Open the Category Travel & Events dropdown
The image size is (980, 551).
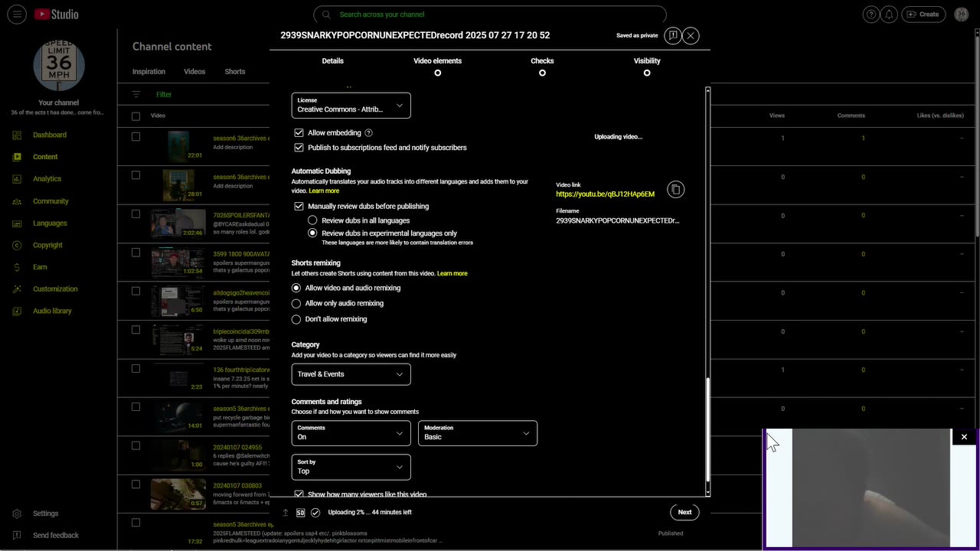click(x=351, y=374)
